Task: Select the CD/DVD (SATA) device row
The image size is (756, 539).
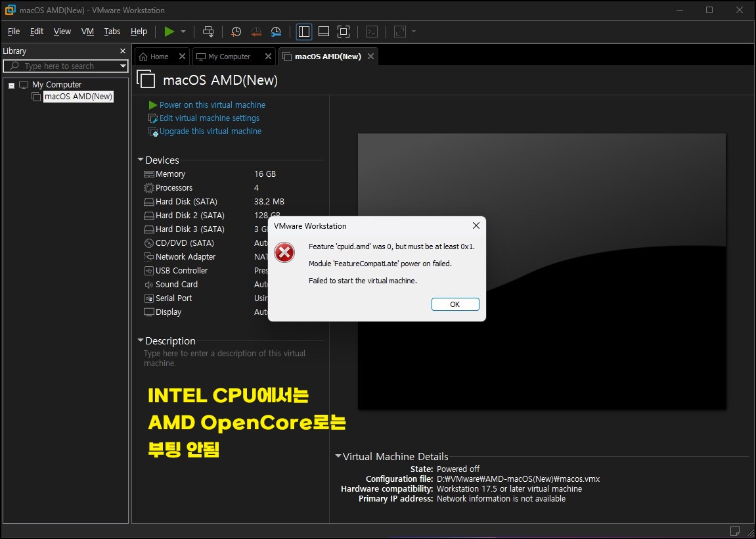Action: [206, 243]
